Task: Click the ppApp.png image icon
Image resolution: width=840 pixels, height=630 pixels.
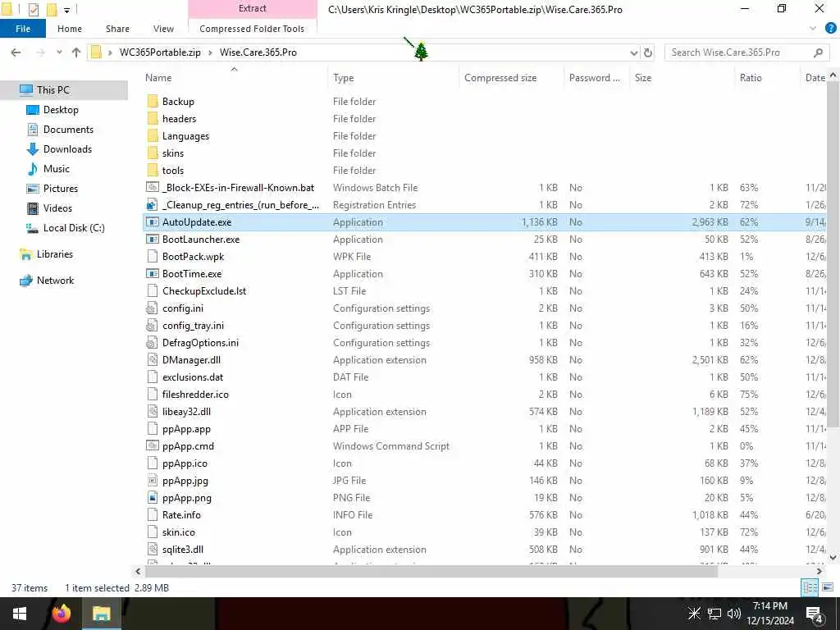Action: click(153, 497)
